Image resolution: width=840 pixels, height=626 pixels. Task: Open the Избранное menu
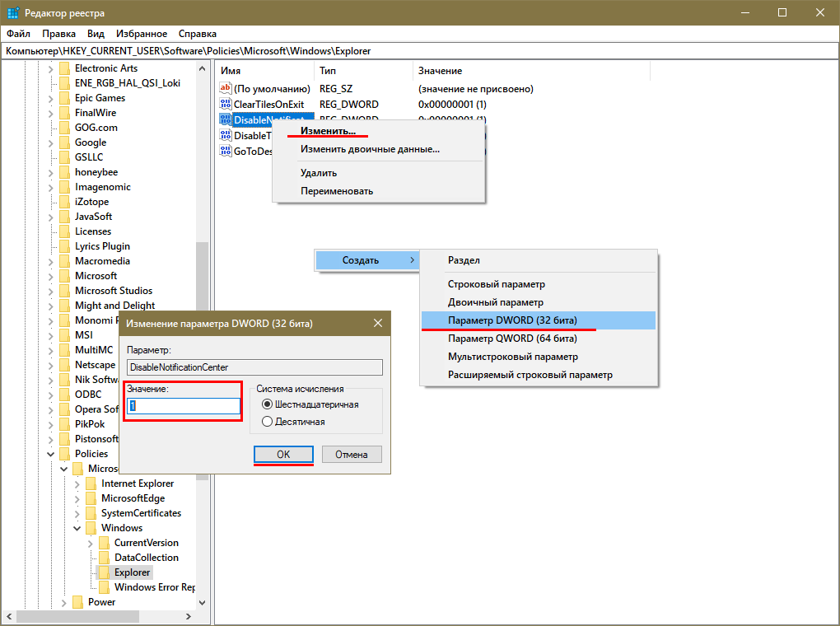point(142,34)
